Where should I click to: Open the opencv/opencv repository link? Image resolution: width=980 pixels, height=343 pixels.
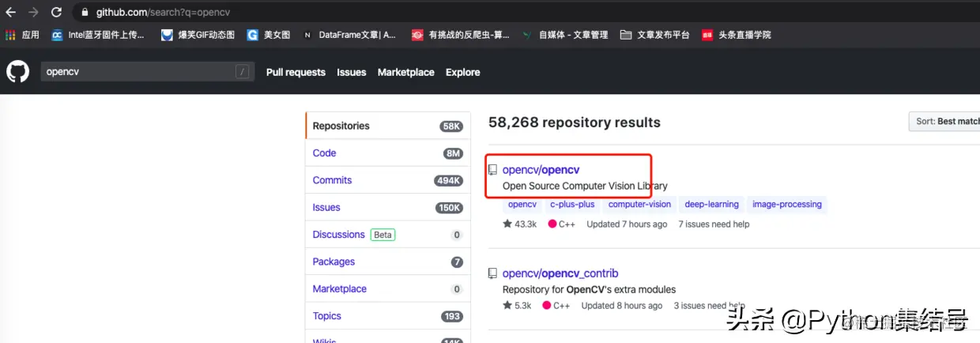541,170
